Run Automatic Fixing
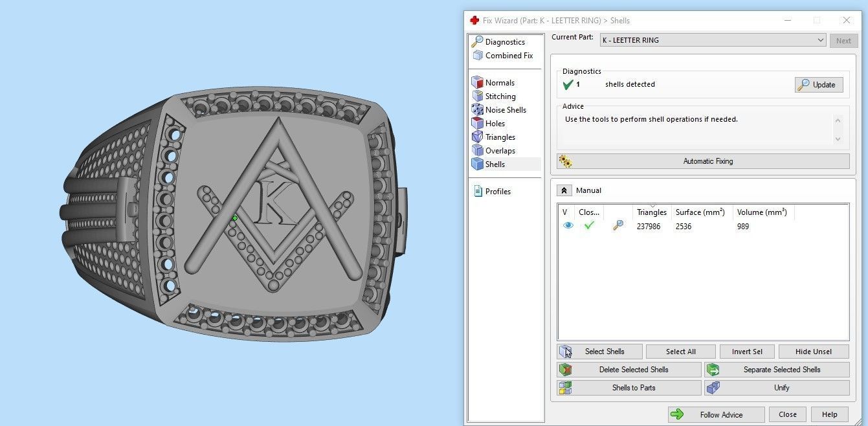868x426 pixels. pyautogui.click(x=703, y=161)
